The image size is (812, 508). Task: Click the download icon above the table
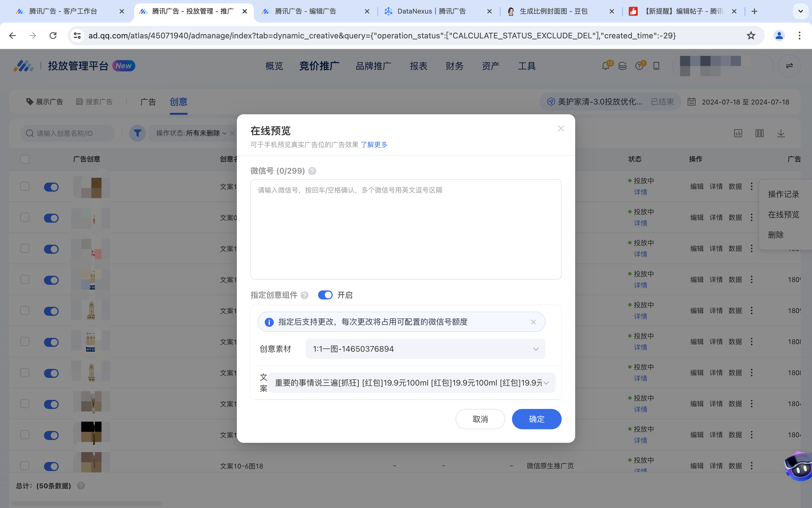click(781, 133)
